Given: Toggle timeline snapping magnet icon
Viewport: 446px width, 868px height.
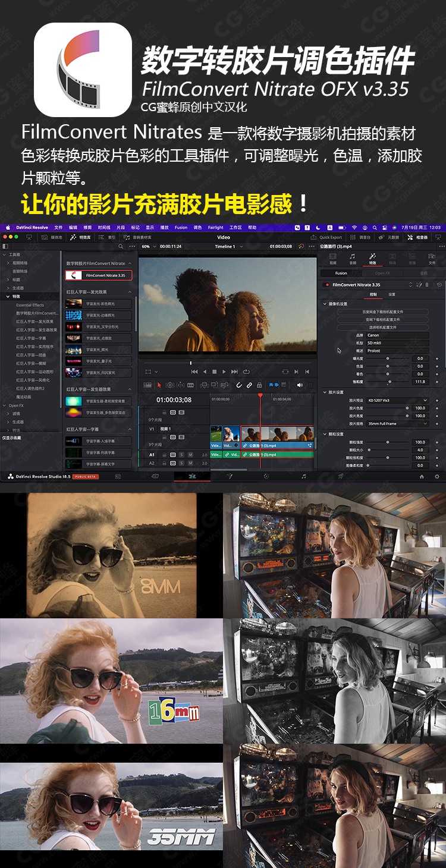Looking at the screenshot, I should pos(239,385).
